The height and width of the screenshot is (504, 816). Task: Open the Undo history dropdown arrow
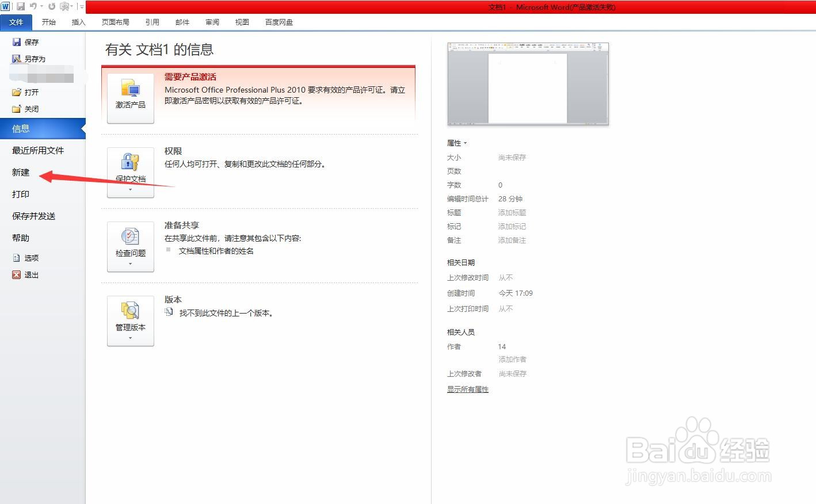(x=41, y=6)
